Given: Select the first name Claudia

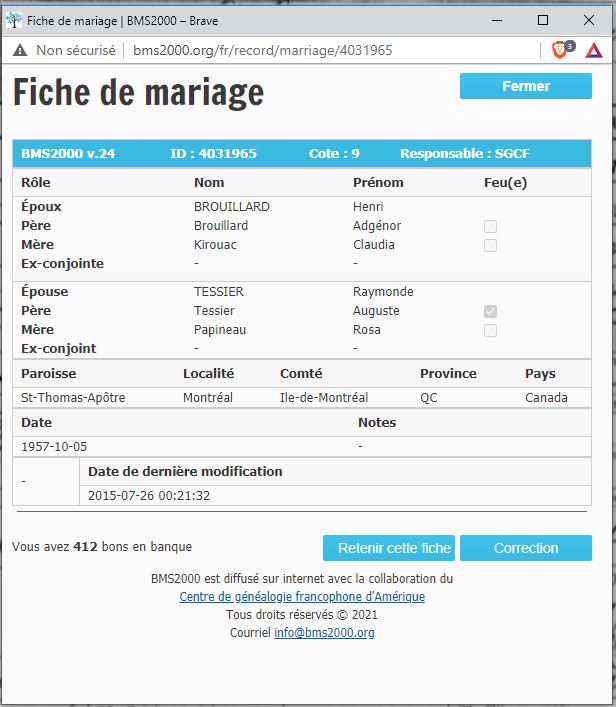Looking at the screenshot, I should (374, 244).
